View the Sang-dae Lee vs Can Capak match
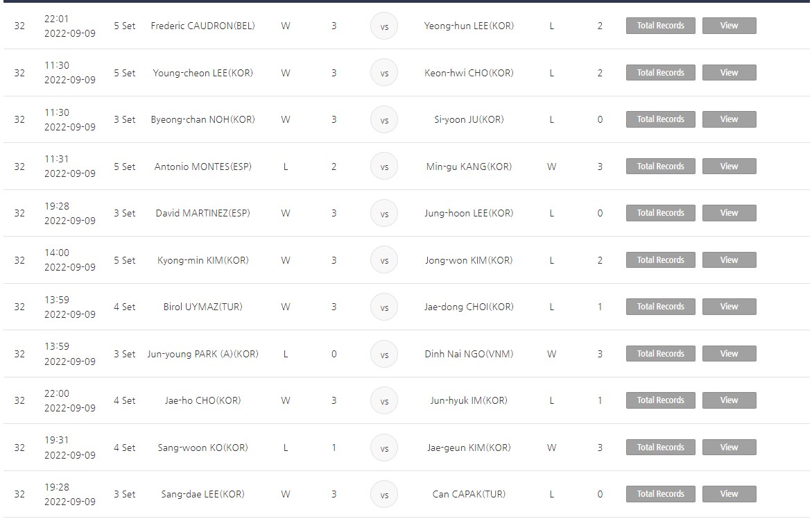812x519 pixels. 729,494
